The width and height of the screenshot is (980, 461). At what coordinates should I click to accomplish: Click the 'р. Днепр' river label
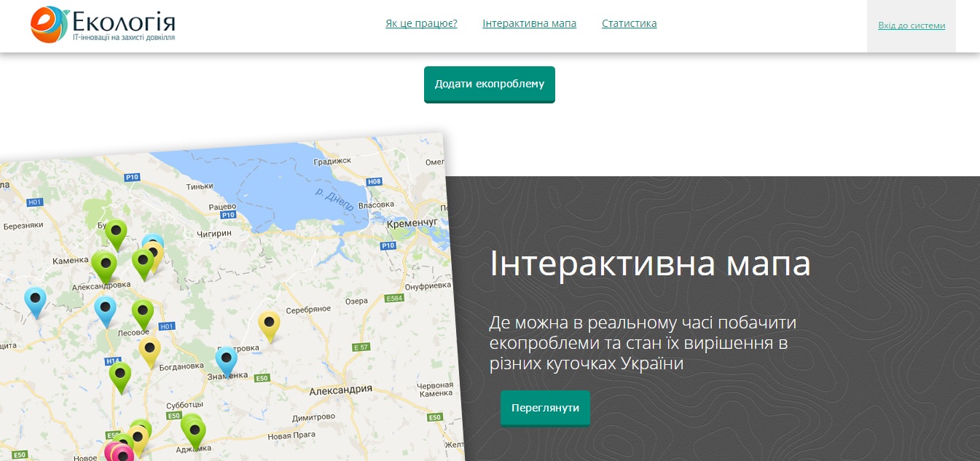334,200
